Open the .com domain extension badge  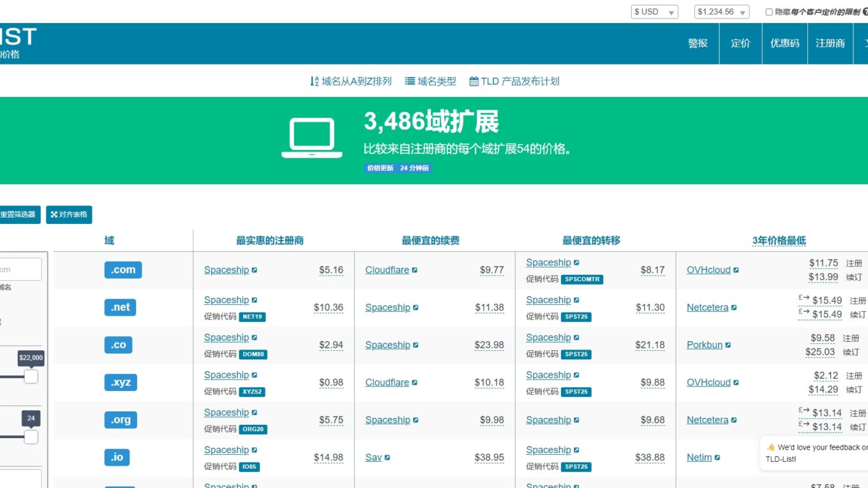pos(123,270)
